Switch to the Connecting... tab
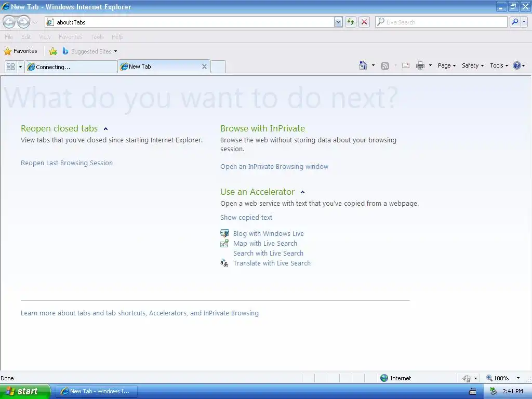532x399 pixels. [x=71, y=67]
